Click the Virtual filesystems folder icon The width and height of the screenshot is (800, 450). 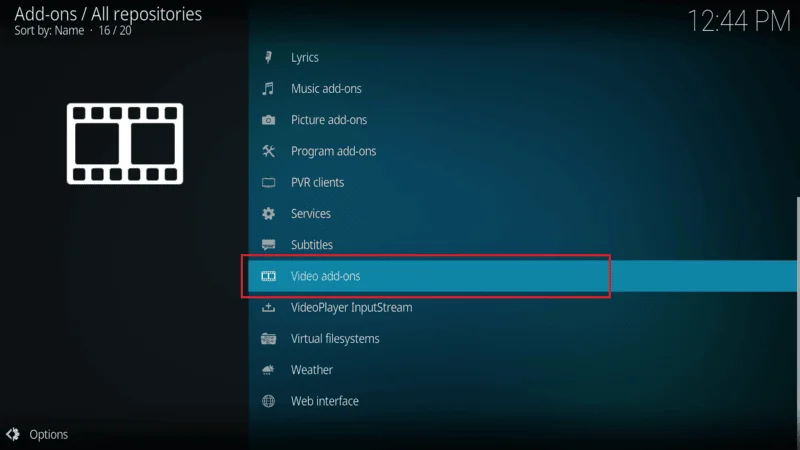(268, 339)
